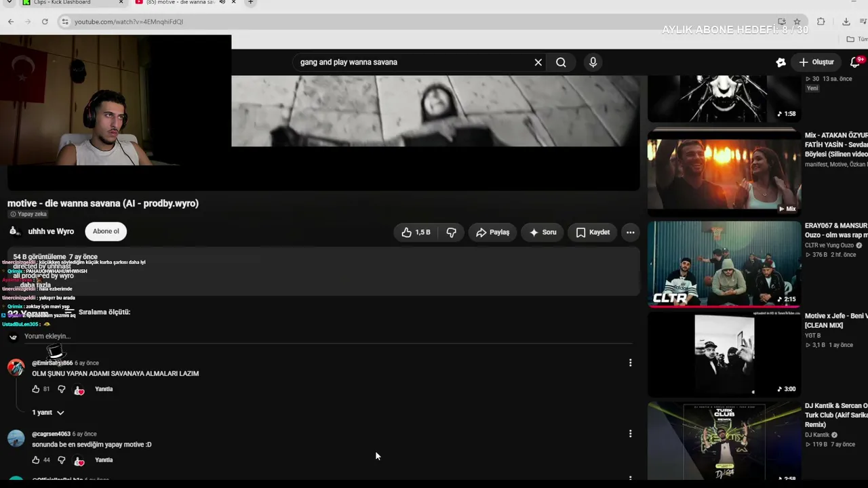Go back using the browser back arrow
Image resolution: width=868 pixels, height=488 pixels.
point(11,22)
